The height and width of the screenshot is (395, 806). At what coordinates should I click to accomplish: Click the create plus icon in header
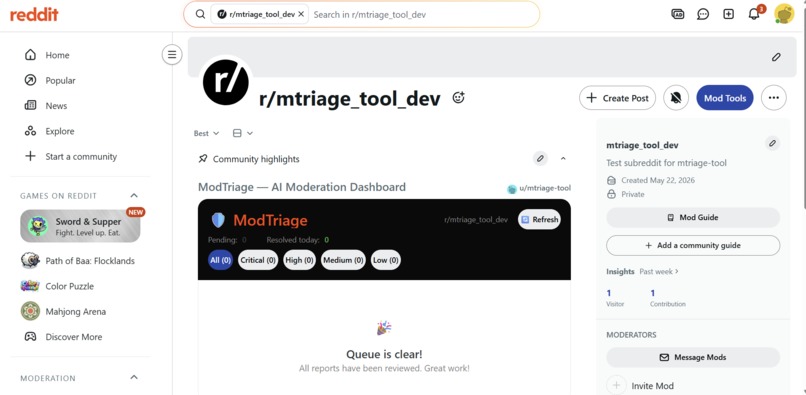tap(728, 14)
